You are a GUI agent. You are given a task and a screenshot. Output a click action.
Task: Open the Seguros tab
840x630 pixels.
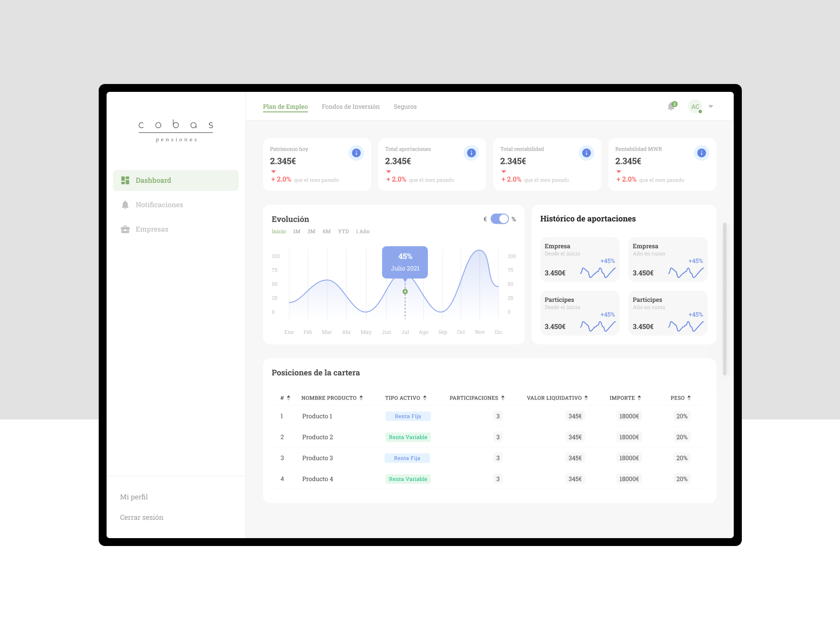click(x=405, y=107)
